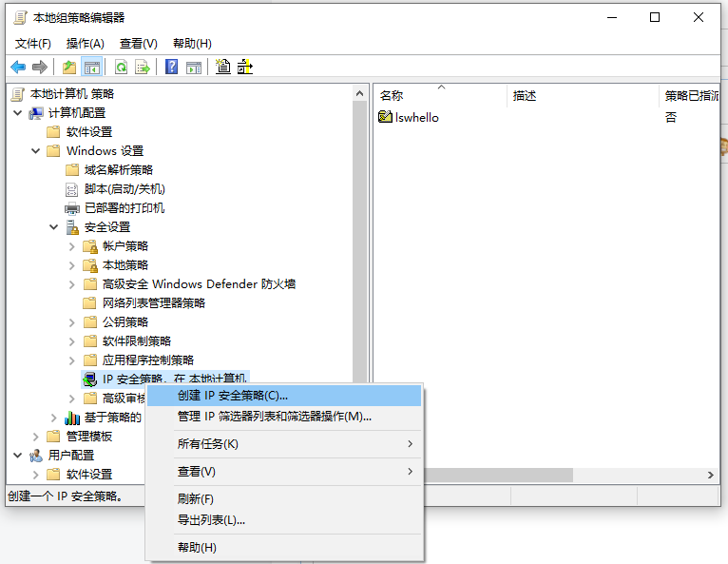Click the 计算机配置 computer icon
Screen dimensions: 728x564
[x=36, y=113]
